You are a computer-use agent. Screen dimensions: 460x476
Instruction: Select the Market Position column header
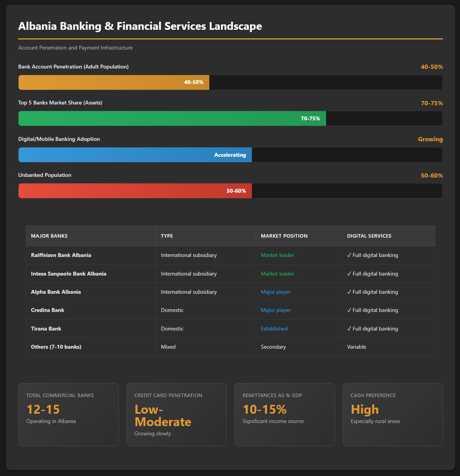click(284, 236)
